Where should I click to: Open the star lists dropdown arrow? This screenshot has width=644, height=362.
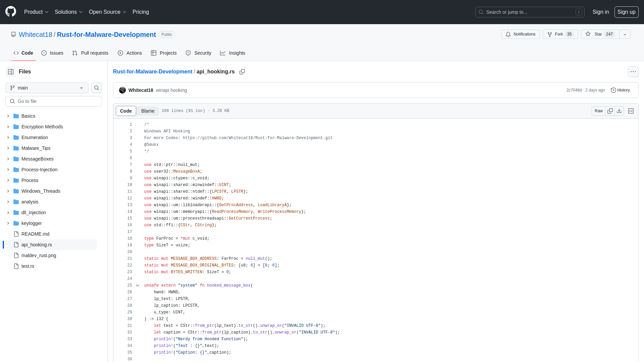pyautogui.click(x=625, y=34)
